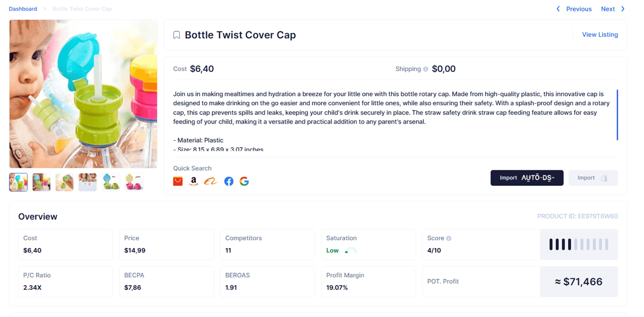Select the fifth product thumbnail
The height and width of the screenshot is (317, 644).
[111, 182]
